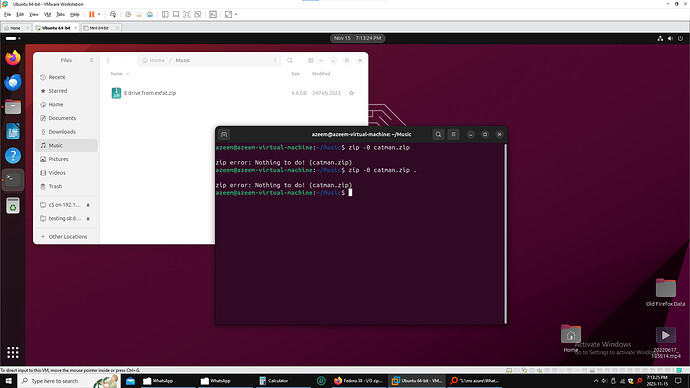Sort files by Modified column
690x388 pixels.
[321, 73]
